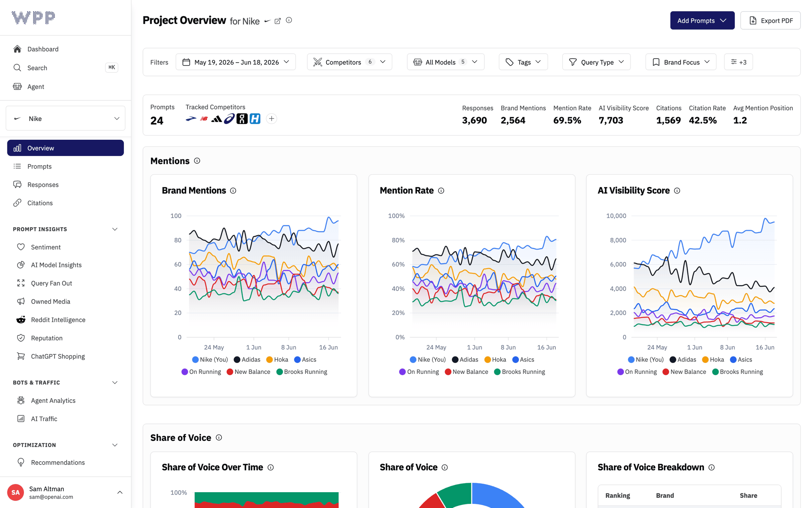
Task: Collapse the Optimization section
Action: (x=115, y=445)
